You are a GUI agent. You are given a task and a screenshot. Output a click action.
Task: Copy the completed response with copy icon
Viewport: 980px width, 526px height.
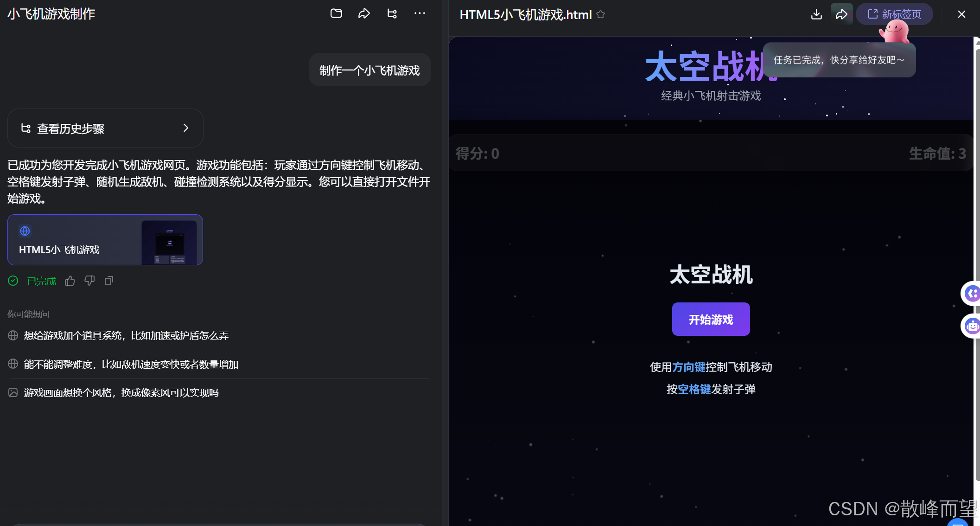(x=109, y=281)
